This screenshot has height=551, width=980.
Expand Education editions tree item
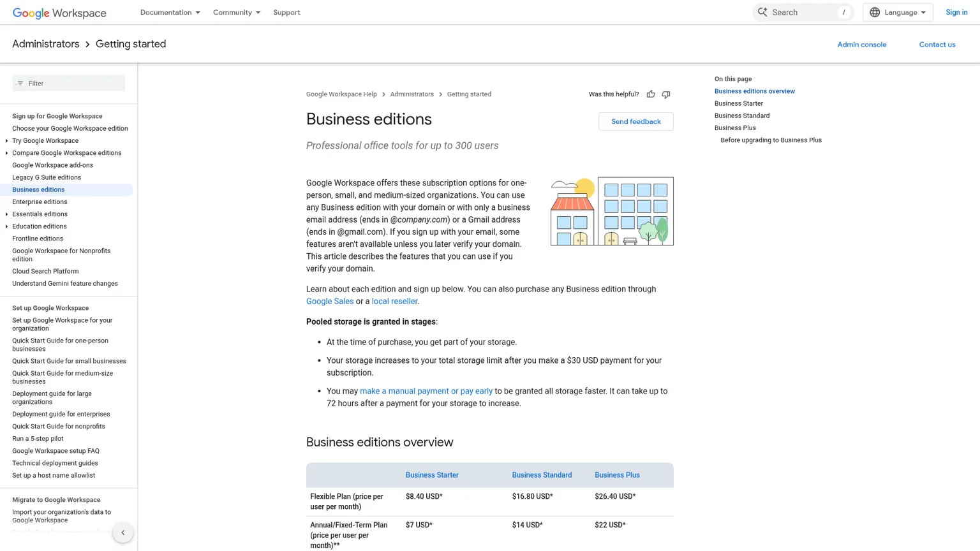tap(7, 226)
